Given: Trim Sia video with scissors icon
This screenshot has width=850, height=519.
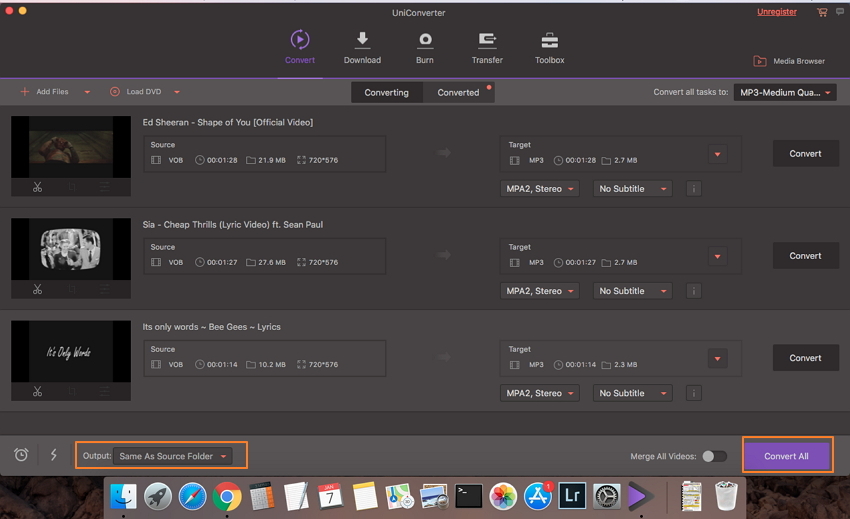Looking at the screenshot, I should (x=37, y=289).
